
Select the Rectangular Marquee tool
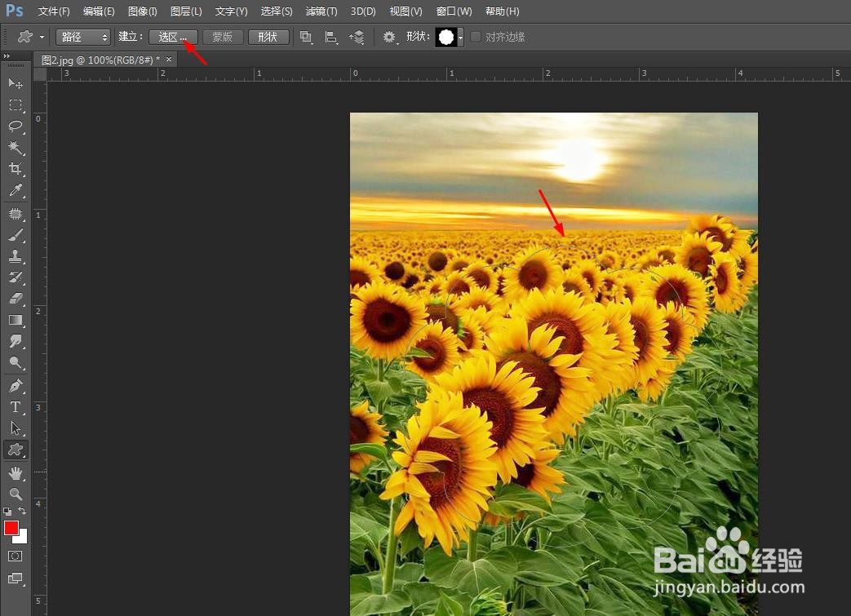coord(16,104)
